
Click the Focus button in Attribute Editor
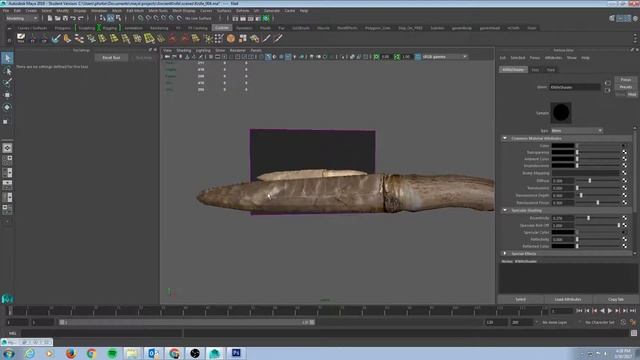(626, 80)
